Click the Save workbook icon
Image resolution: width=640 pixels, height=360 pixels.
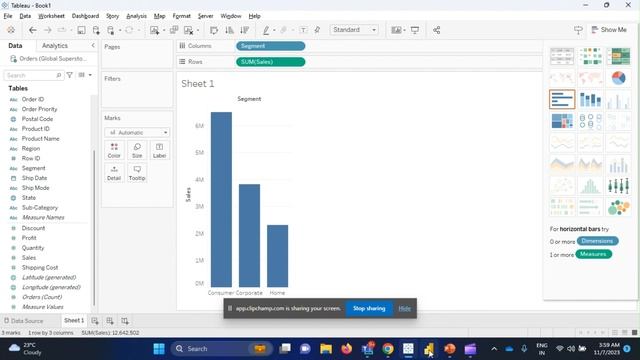[x=81, y=30]
